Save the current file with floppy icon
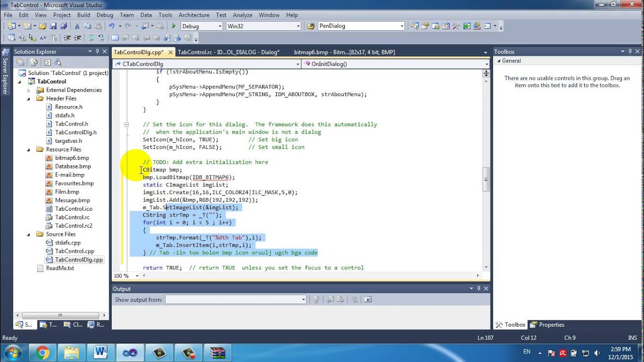644x362 pixels. [x=53, y=26]
